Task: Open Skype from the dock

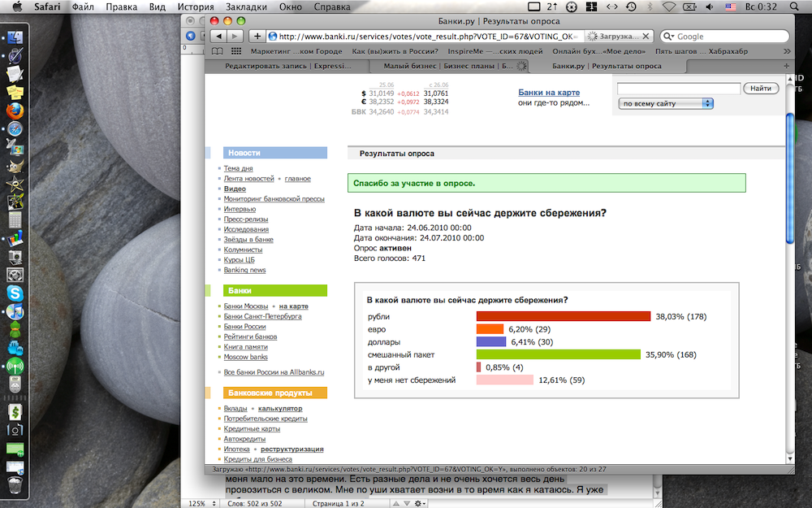Action: click(15, 293)
